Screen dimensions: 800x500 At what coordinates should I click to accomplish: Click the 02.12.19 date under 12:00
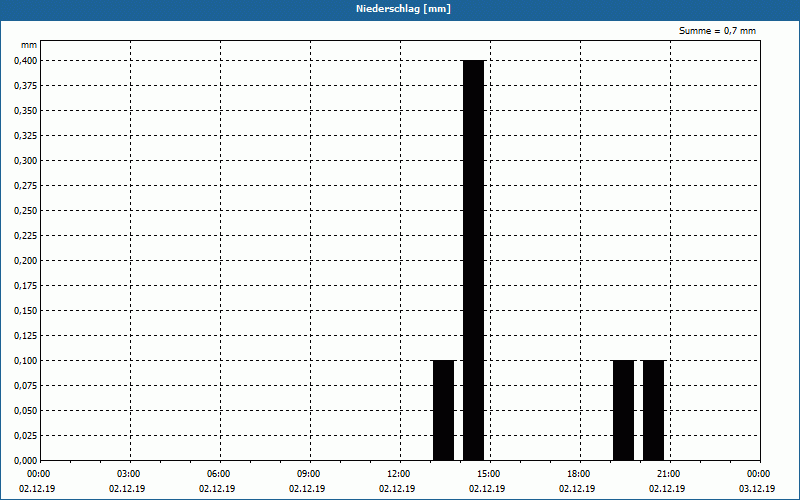tap(397, 489)
